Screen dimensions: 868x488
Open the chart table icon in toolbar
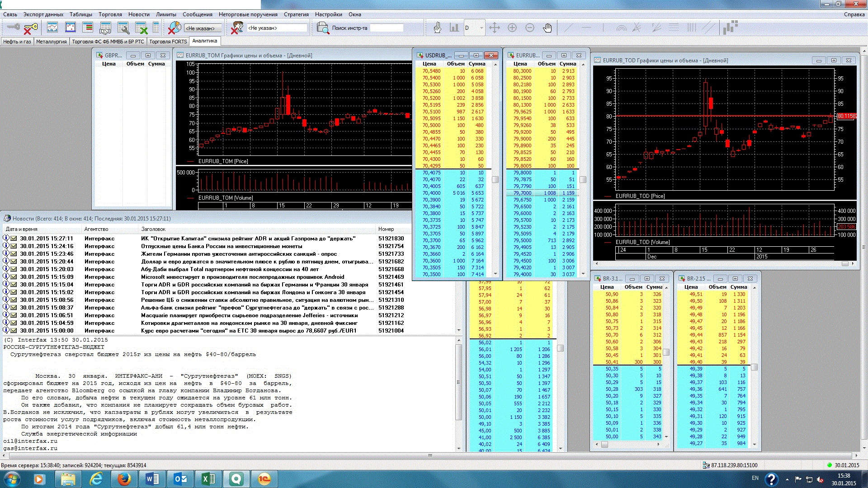pyautogui.click(x=52, y=28)
